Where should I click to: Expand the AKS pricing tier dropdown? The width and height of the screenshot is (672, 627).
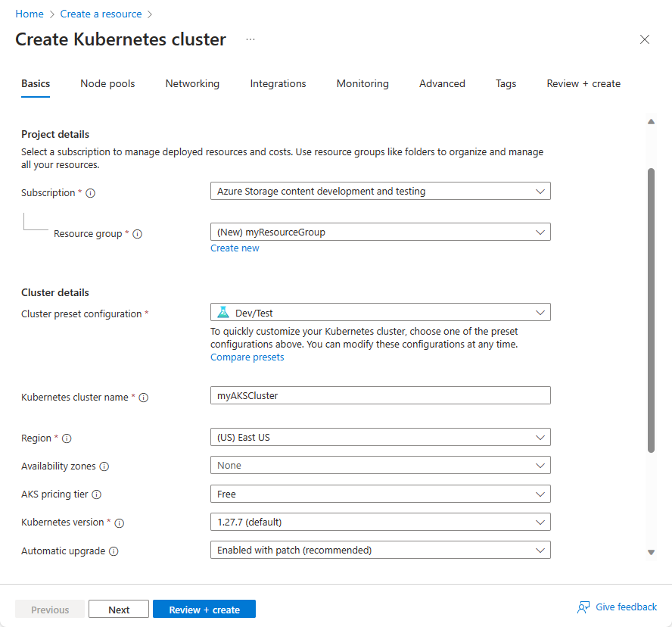click(x=380, y=494)
